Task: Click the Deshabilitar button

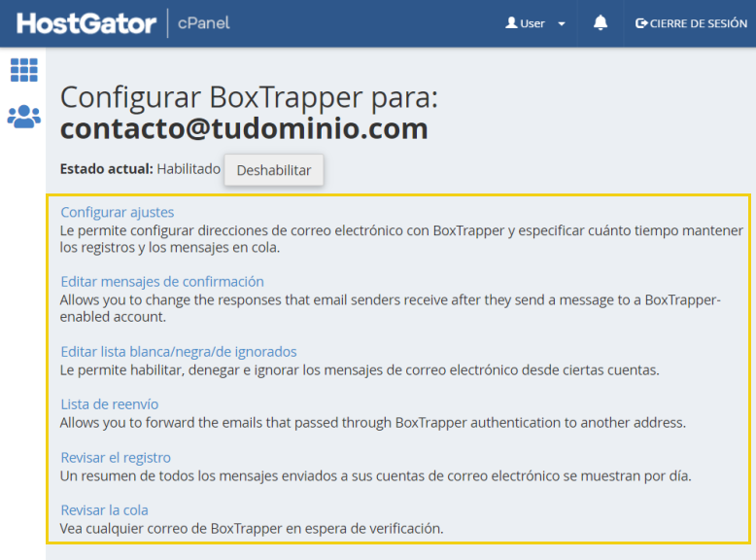Action: click(x=274, y=170)
